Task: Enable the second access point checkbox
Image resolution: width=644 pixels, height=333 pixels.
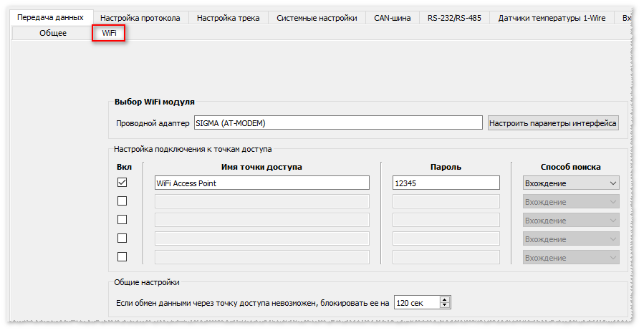Action: click(122, 201)
